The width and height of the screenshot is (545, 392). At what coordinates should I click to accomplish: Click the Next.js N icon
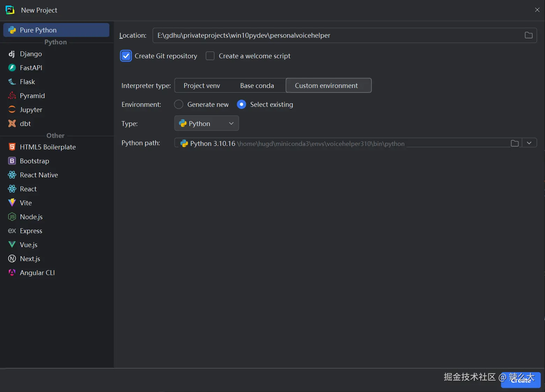tap(12, 259)
